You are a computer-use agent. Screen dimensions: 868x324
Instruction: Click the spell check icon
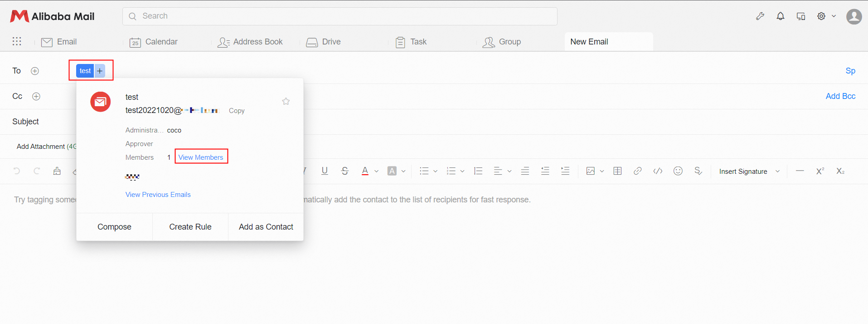[698, 171]
